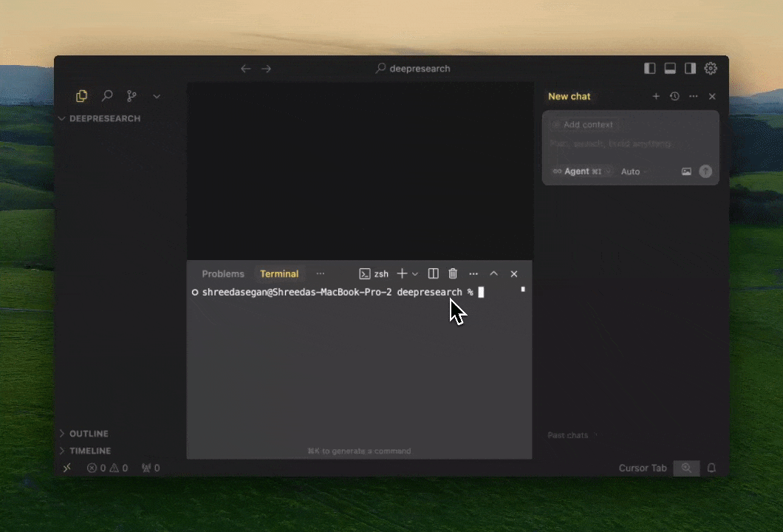Screen dimensions: 783x532
Task: Open the Auto model dropdown
Action: point(634,171)
